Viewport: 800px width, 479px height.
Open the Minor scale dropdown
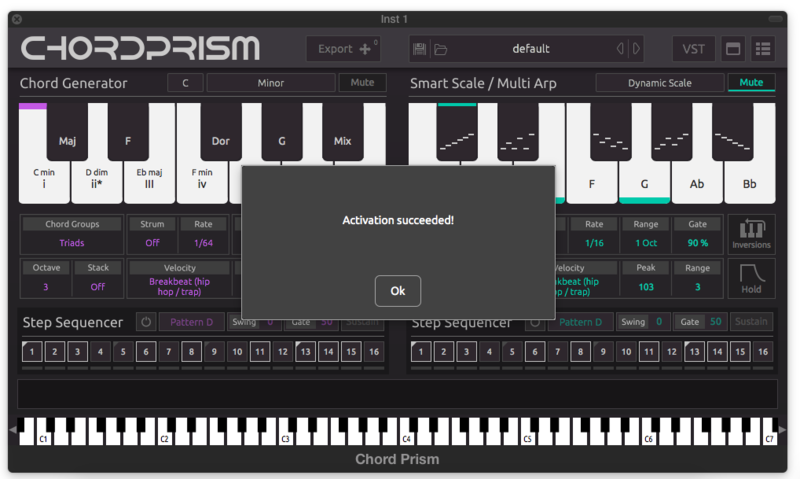click(x=270, y=83)
